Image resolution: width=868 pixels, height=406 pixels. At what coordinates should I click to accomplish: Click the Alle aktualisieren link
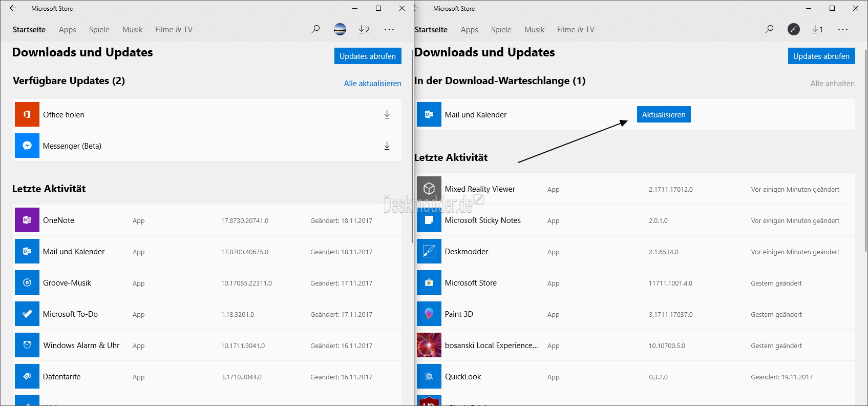click(x=373, y=83)
